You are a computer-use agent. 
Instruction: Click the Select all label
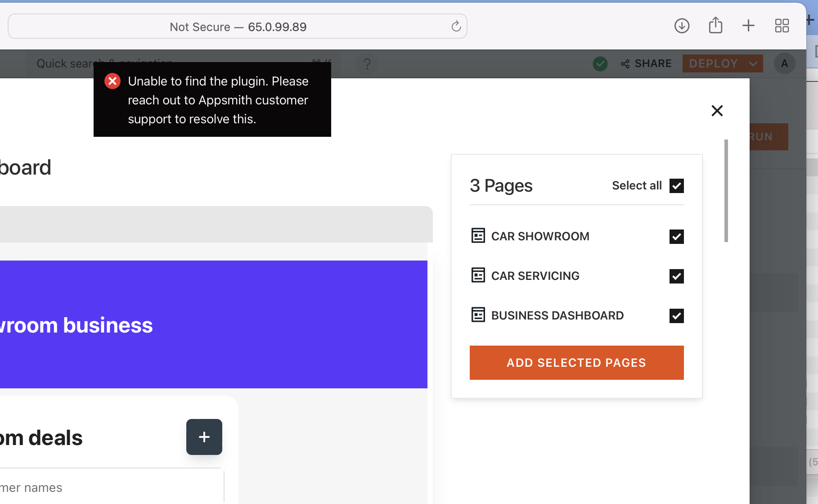[637, 185]
